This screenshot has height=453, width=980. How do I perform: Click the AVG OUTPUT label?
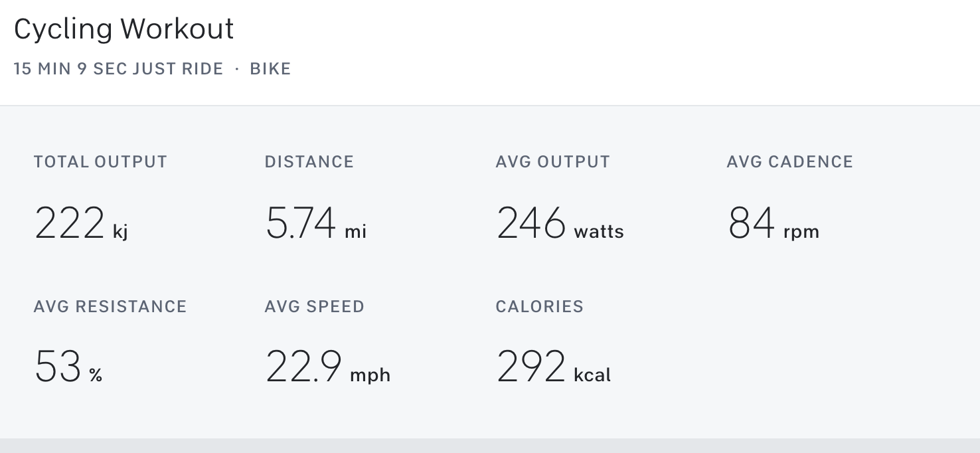click(x=552, y=162)
